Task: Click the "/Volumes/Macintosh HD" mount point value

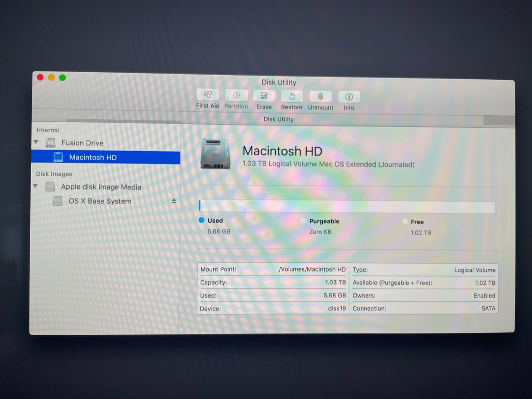Action: pyautogui.click(x=312, y=269)
